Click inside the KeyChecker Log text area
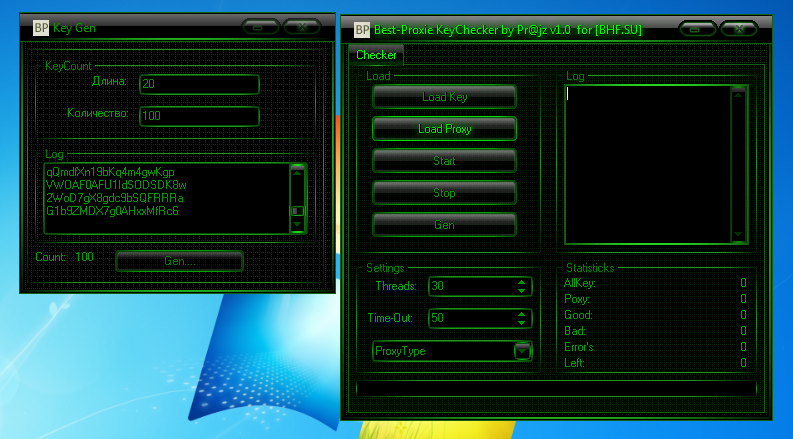Image resolution: width=793 pixels, height=439 pixels. tap(648, 164)
